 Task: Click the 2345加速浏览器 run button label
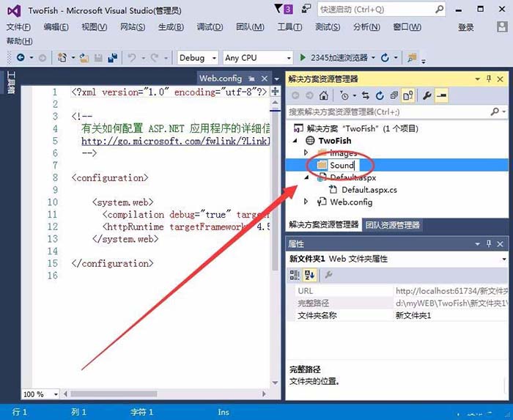[x=339, y=58]
